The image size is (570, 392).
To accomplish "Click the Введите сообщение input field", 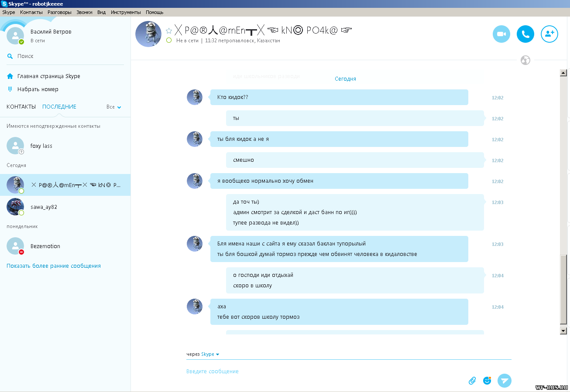I will (323, 372).
